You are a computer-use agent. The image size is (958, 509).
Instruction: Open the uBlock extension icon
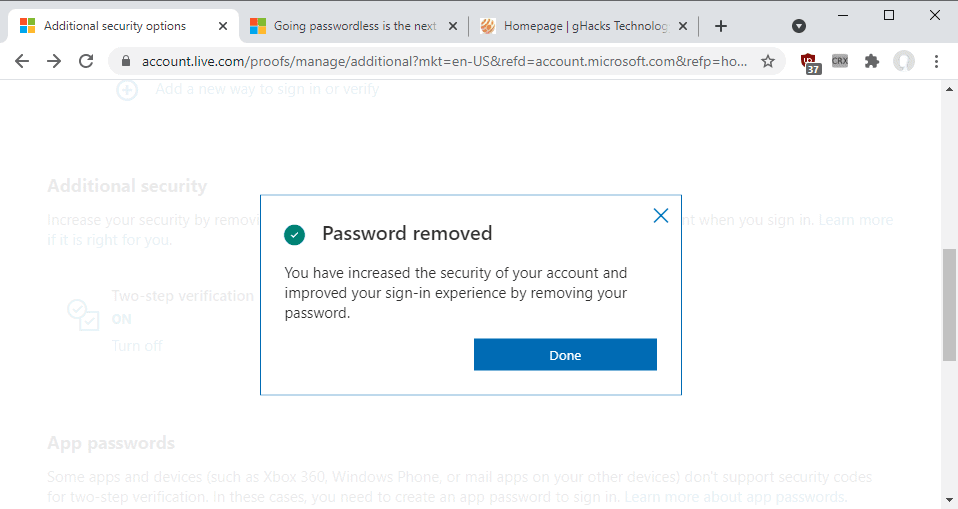coord(811,62)
